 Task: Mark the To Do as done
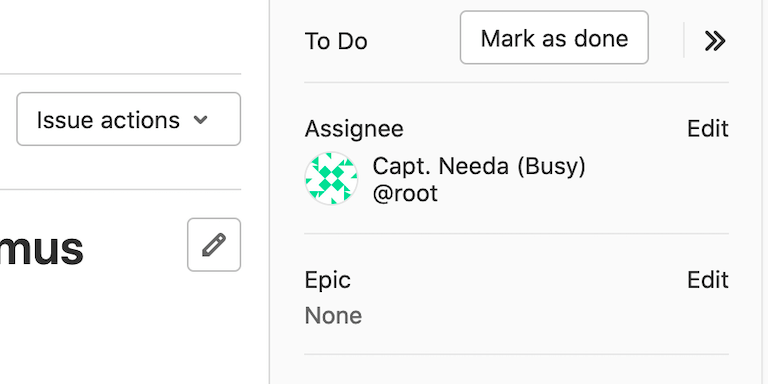(x=554, y=38)
